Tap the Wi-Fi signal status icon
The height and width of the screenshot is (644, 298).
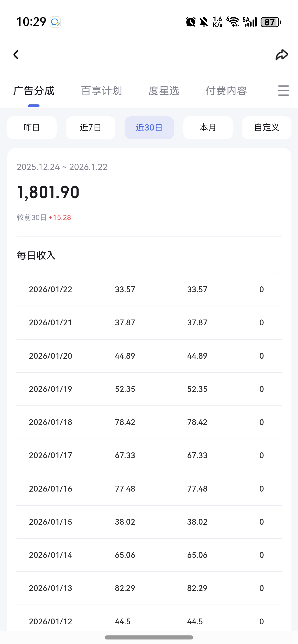click(233, 22)
